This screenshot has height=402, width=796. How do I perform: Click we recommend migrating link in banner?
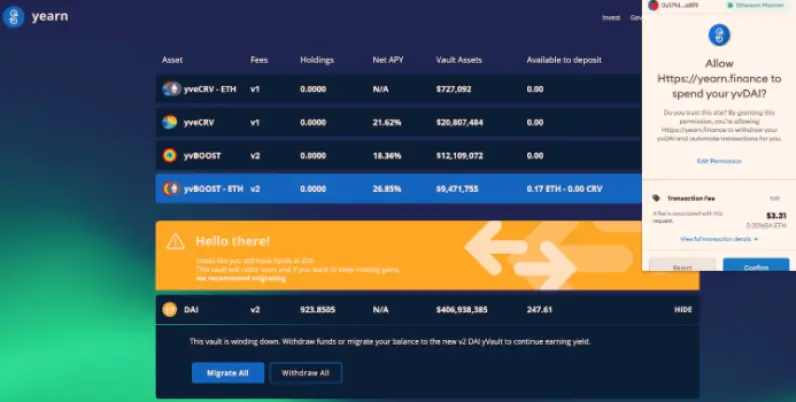[241, 278]
